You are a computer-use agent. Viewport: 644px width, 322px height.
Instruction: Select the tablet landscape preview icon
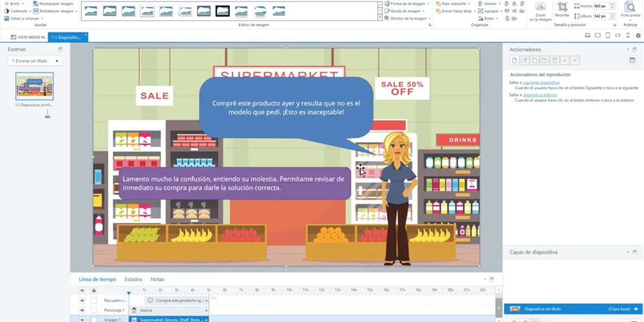click(x=598, y=36)
